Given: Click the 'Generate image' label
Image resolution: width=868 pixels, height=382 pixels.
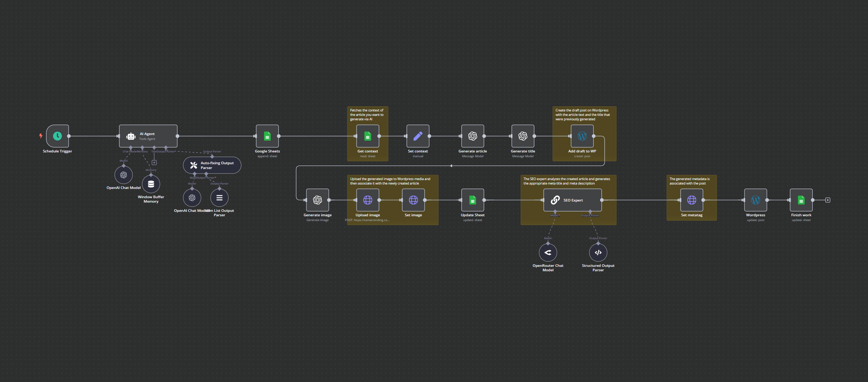Looking at the screenshot, I should pyautogui.click(x=317, y=215).
